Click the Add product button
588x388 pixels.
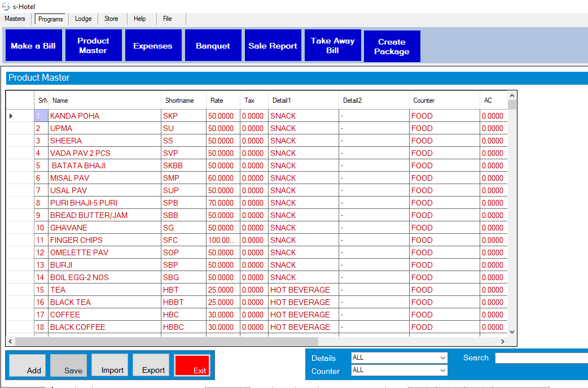click(x=27, y=365)
